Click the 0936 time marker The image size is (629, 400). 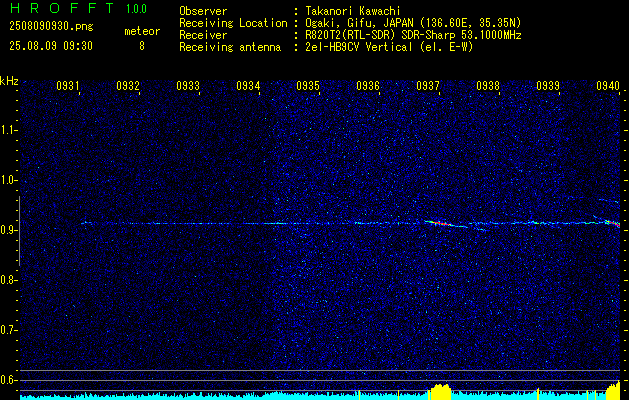(368, 85)
